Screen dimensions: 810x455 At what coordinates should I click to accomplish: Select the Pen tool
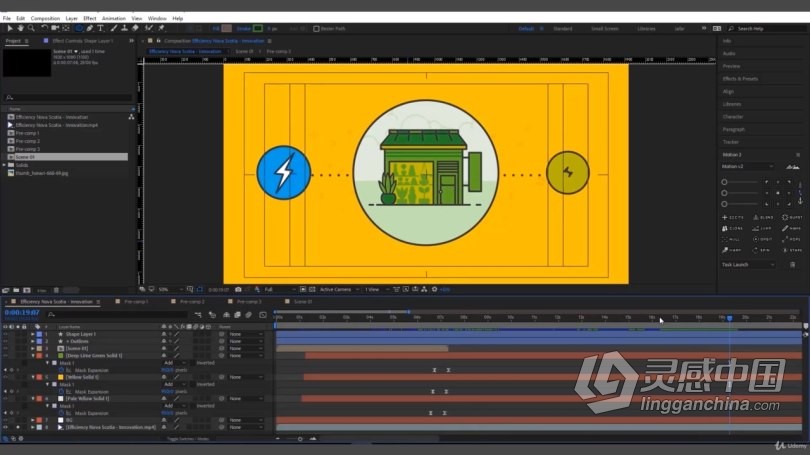pyautogui.click(x=90, y=28)
